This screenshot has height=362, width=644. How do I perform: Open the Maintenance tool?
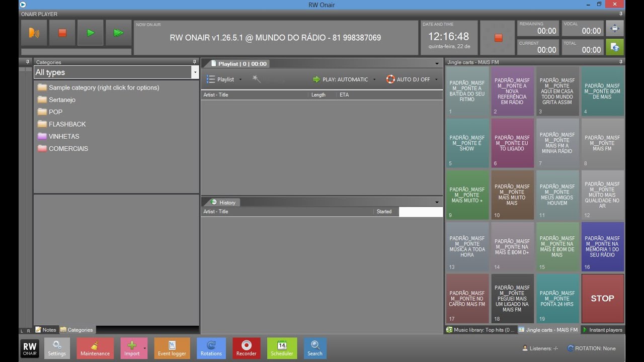tap(95, 348)
